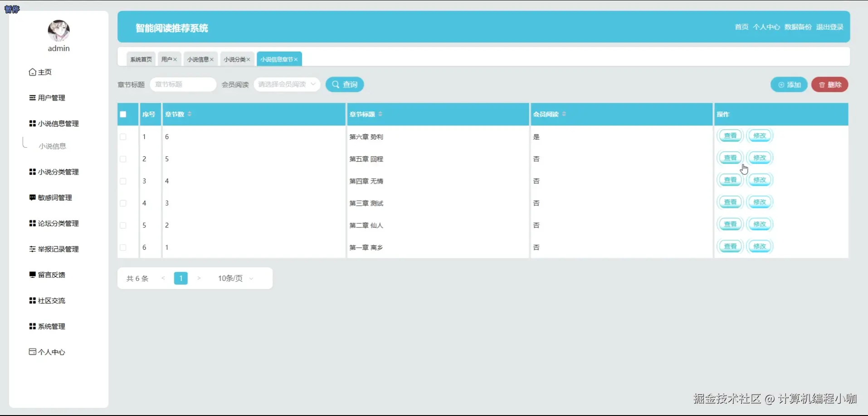Check the row for 第五章 回程
Image resolution: width=868 pixels, height=416 pixels.
pos(123,159)
